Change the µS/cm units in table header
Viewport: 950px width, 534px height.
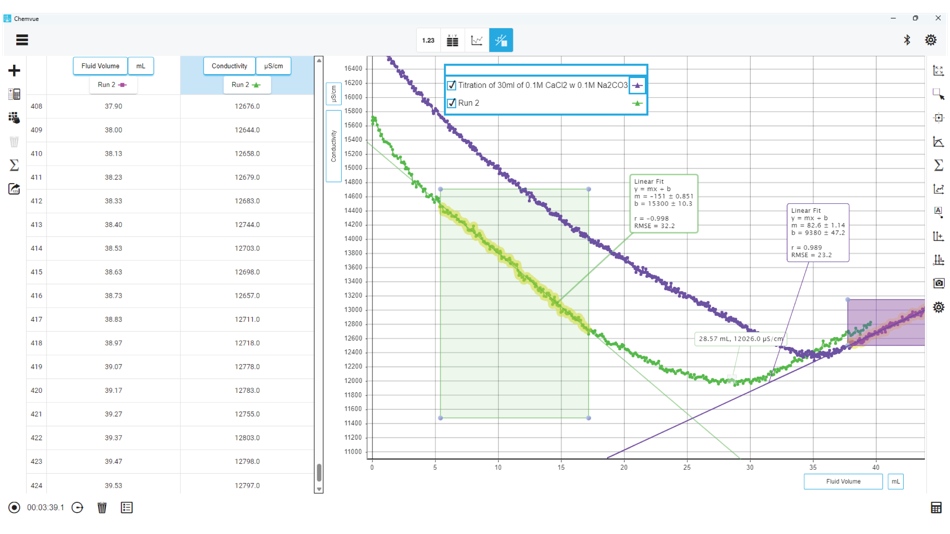pyautogui.click(x=273, y=66)
